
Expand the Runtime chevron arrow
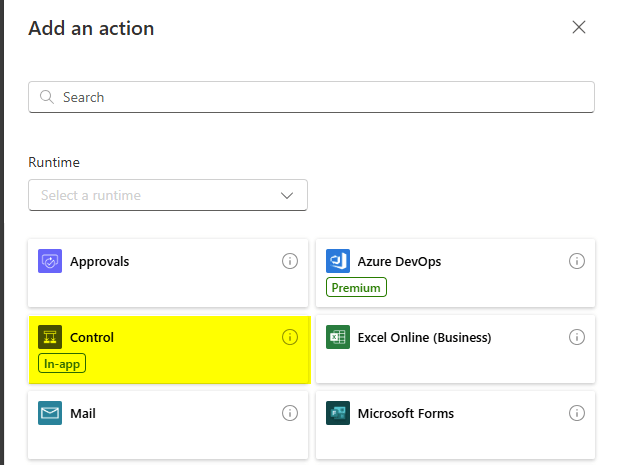[x=288, y=195]
